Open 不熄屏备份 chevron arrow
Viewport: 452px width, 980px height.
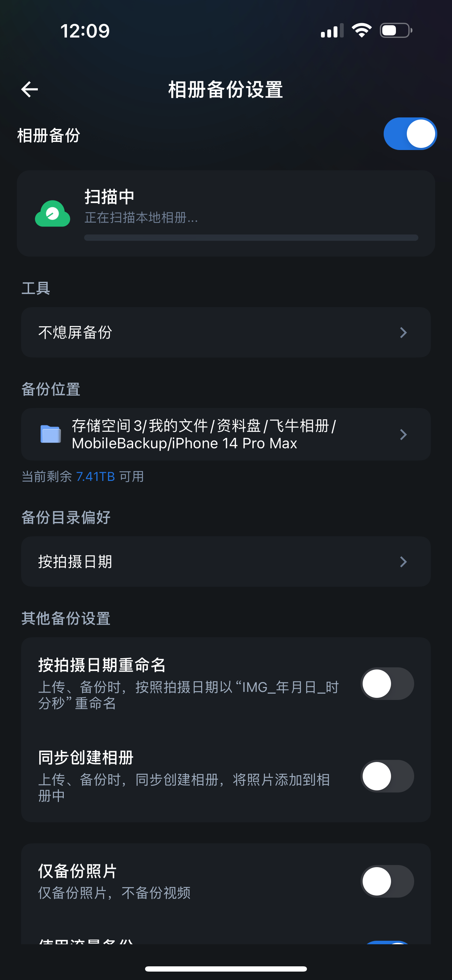pyautogui.click(x=403, y=333)
